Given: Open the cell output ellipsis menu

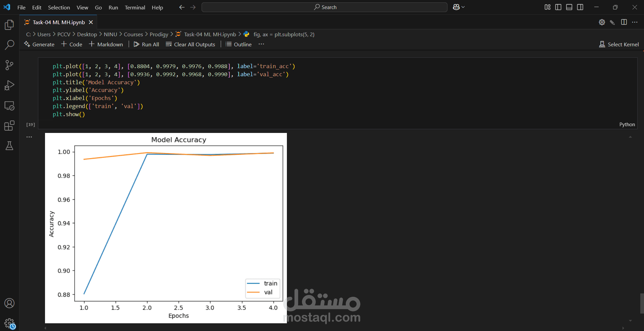Looking at the screenshot, I should 29,137.
